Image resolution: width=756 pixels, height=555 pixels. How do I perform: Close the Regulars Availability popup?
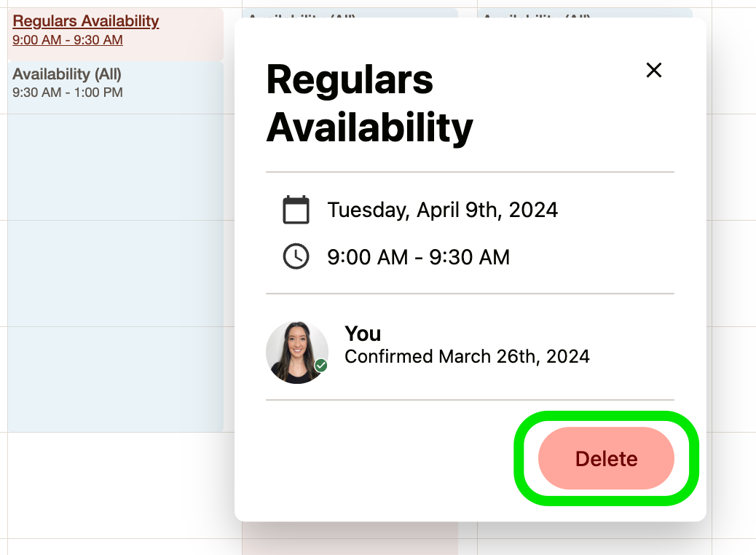click(654, 71)
